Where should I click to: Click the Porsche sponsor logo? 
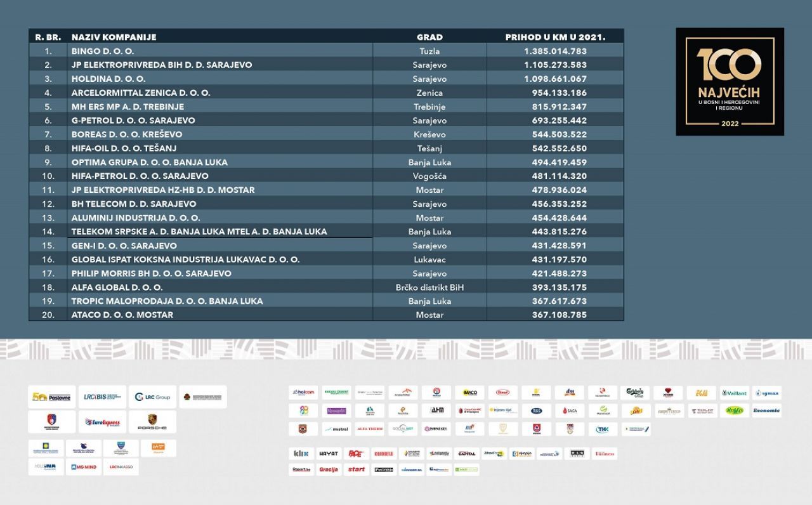click(152, 422)
